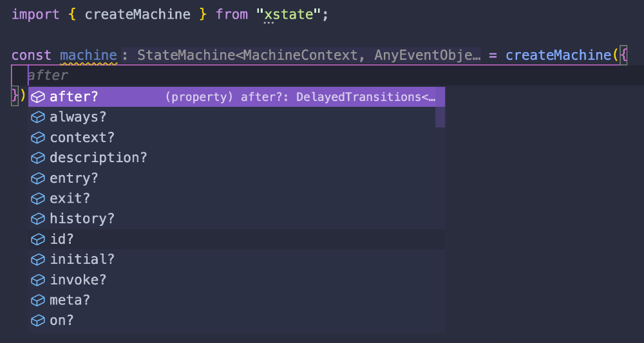Click the createMachine function call
Image resolution: width=644 pixels, height=343 pixels.
[558, 55]
